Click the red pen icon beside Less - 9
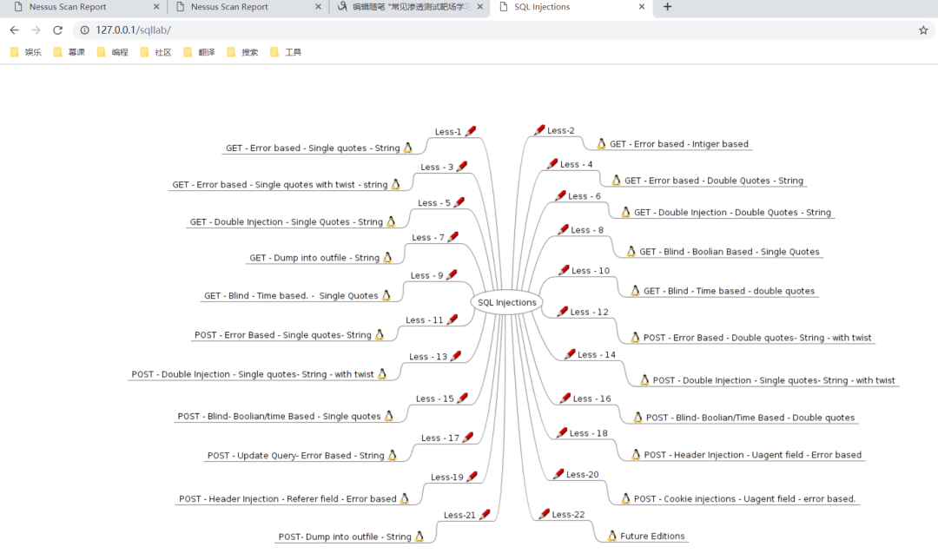 click(452, 274)
